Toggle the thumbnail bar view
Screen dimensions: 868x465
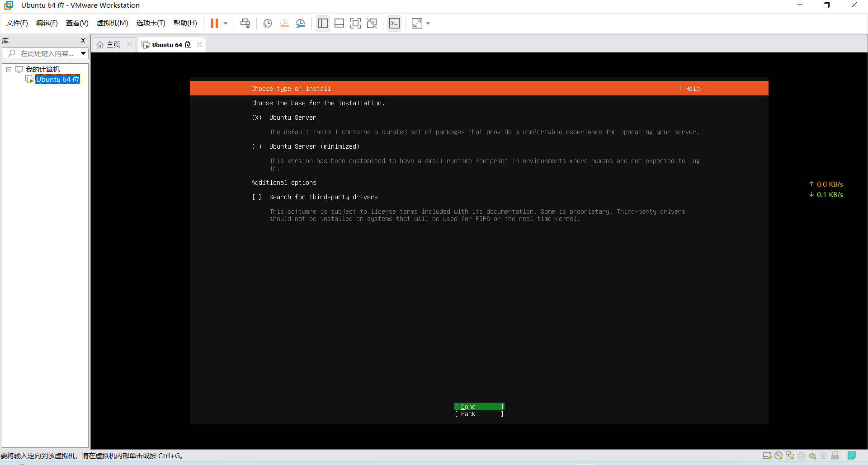[339, 23]
